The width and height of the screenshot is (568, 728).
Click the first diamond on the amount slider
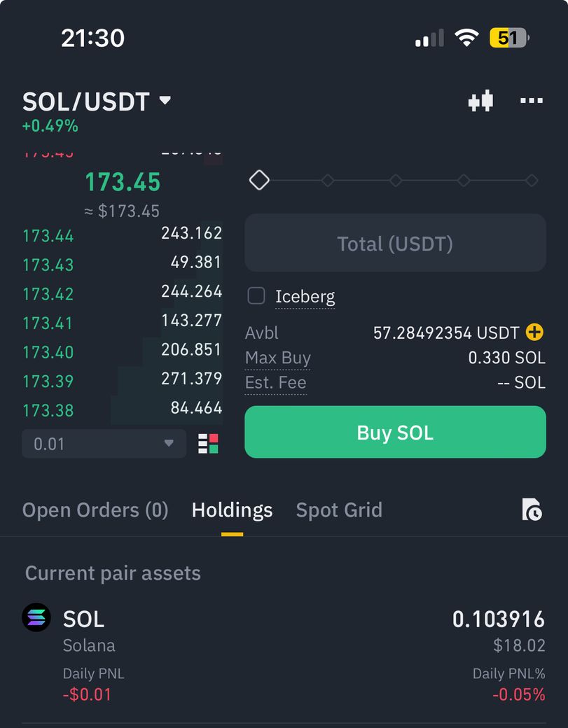tap(259, 180)
